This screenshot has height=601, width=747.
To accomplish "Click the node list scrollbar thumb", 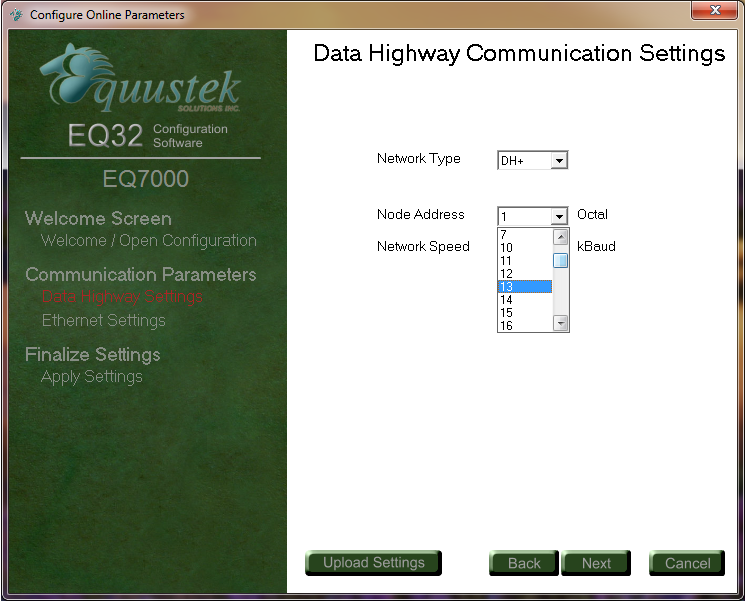I will pyautogui.click(x=561, y=261).
